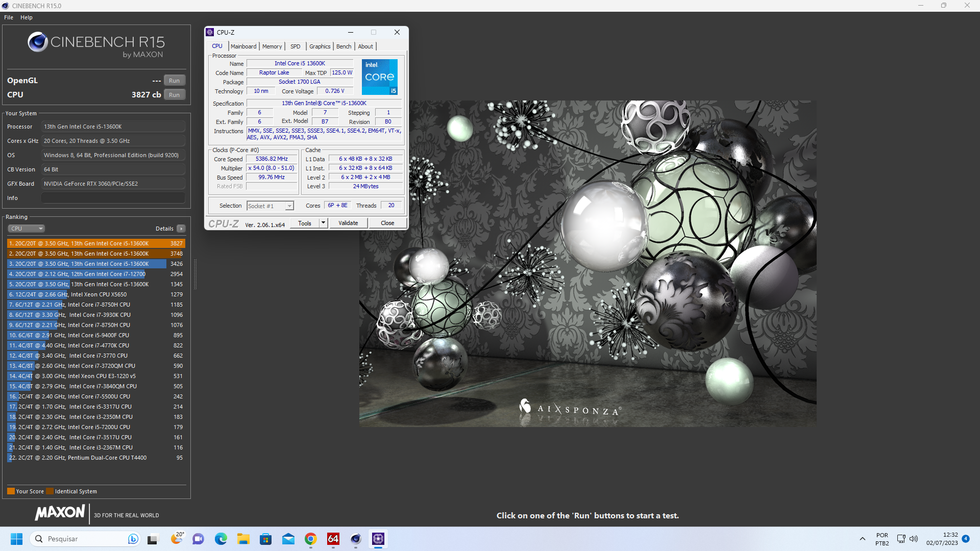The width and height of the screenshot is (980, 551).
Task: Switch to the Bench tab in CPU-Z
Action: click(344, 46)
